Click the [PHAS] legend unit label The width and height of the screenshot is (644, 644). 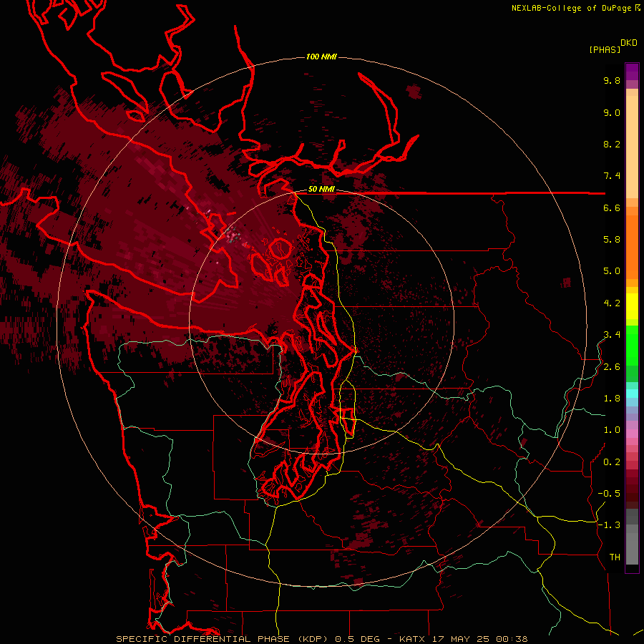coord(605,50)
